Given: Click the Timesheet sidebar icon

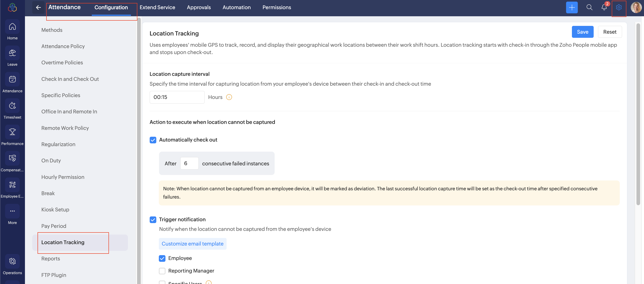Looking at the screenshot, I should point(12,106).
